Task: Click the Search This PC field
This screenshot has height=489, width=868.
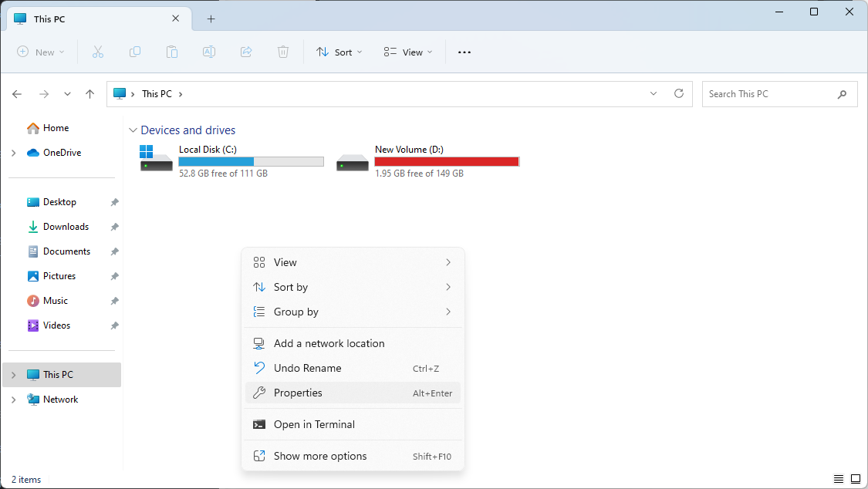Action: (x=769, y=94)
